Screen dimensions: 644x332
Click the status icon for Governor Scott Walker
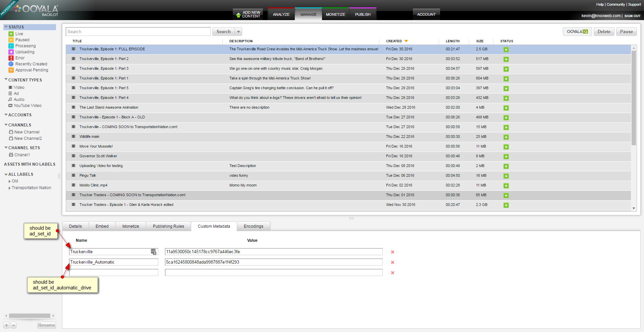[x=506, y=157]
